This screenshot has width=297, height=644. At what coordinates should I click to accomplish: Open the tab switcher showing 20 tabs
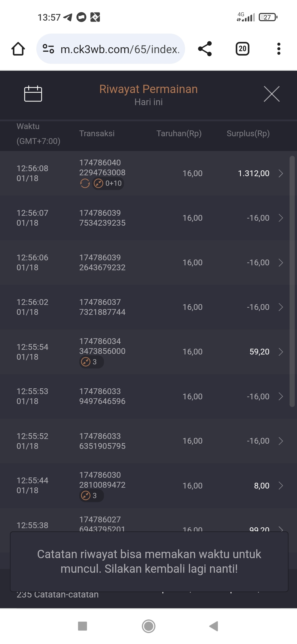pyautogui.click(x=242, y=49)
